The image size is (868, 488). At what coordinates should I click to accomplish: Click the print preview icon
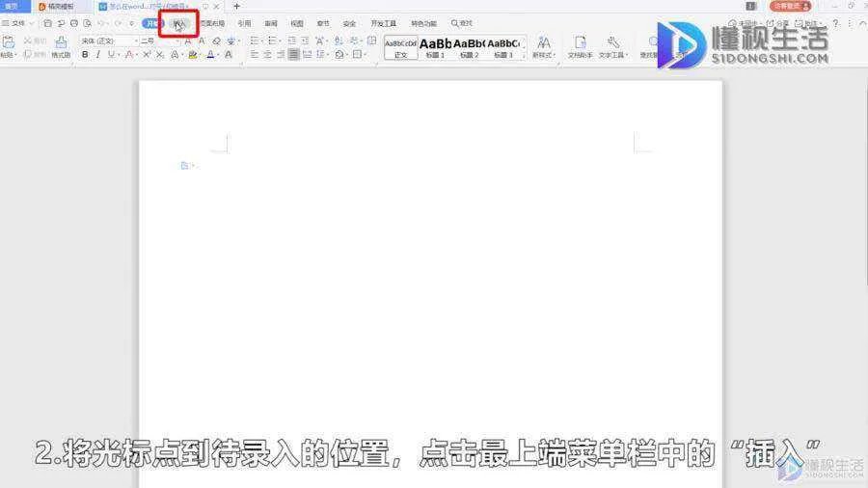(x=88, y=23)
